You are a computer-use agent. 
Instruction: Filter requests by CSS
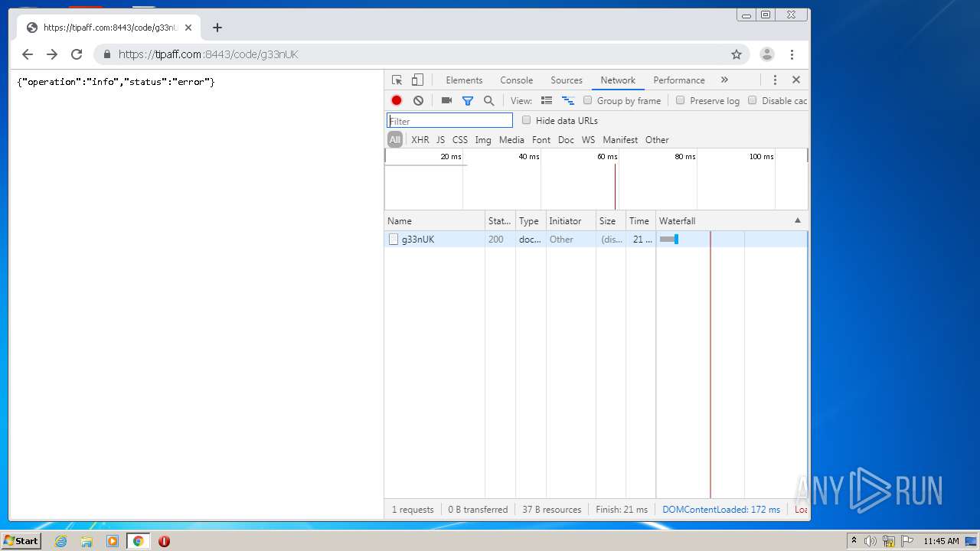tap(460, 139)
